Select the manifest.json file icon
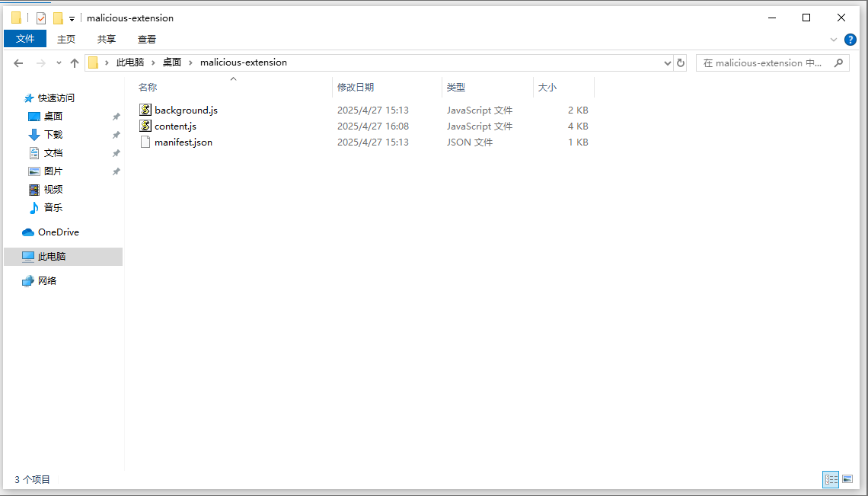This screenshot has height=496, width=868. pyautogui.click(x=145, y=142)
